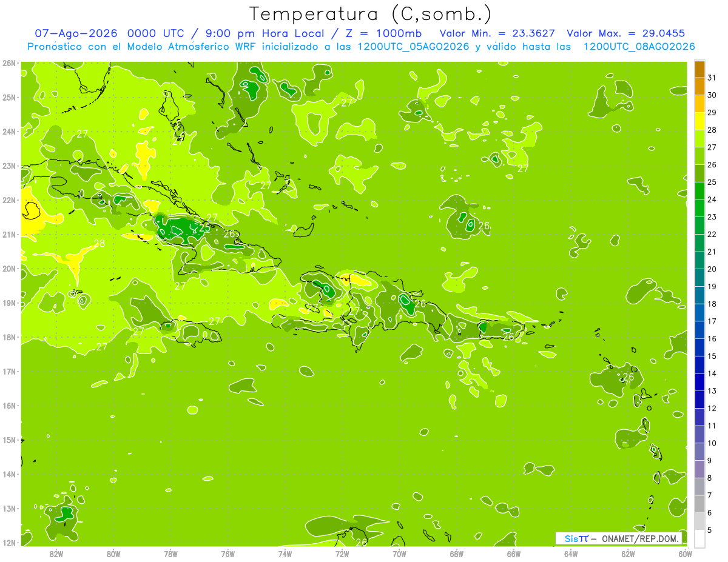This screenshot has height=562, width=728.
Task: Click the colorbar label "30"
Action: coord(712,95)
